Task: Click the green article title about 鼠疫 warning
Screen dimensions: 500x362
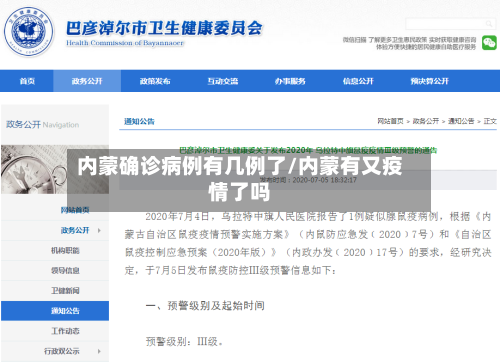Action: click(308, 150)
